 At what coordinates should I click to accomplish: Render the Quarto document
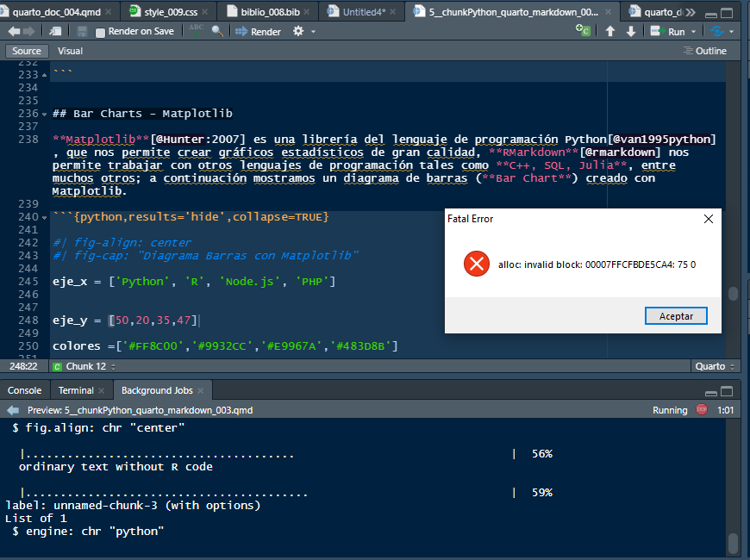[x=259, y=32]
